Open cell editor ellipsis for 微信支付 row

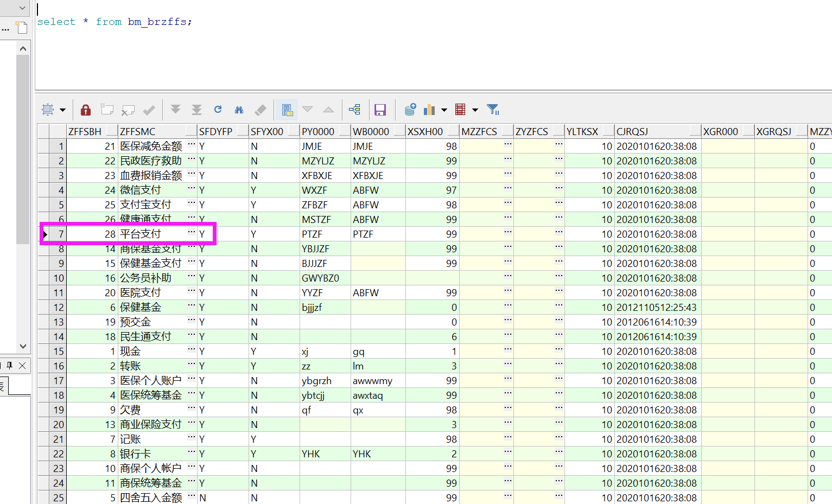coord(191,188)
